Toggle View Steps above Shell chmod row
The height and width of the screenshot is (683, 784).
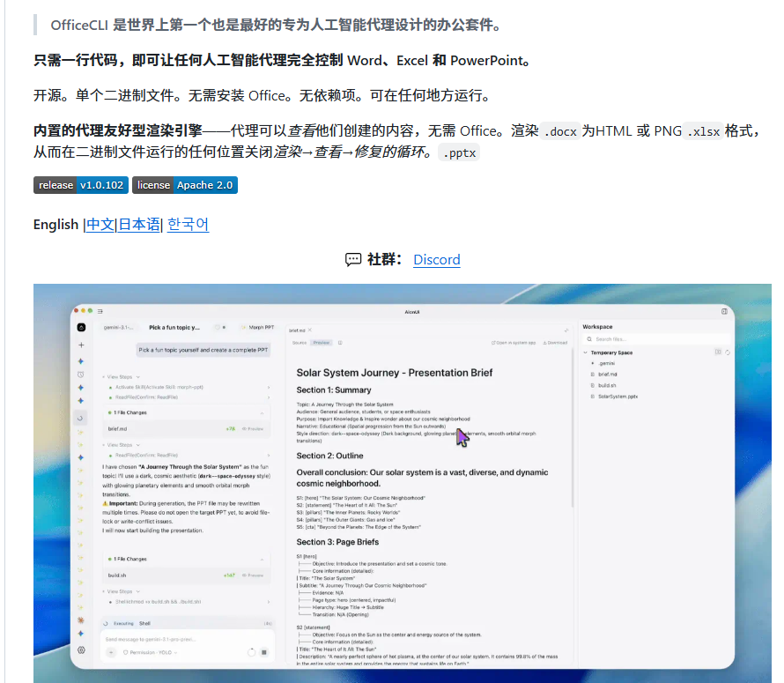(x=122, y=591)
